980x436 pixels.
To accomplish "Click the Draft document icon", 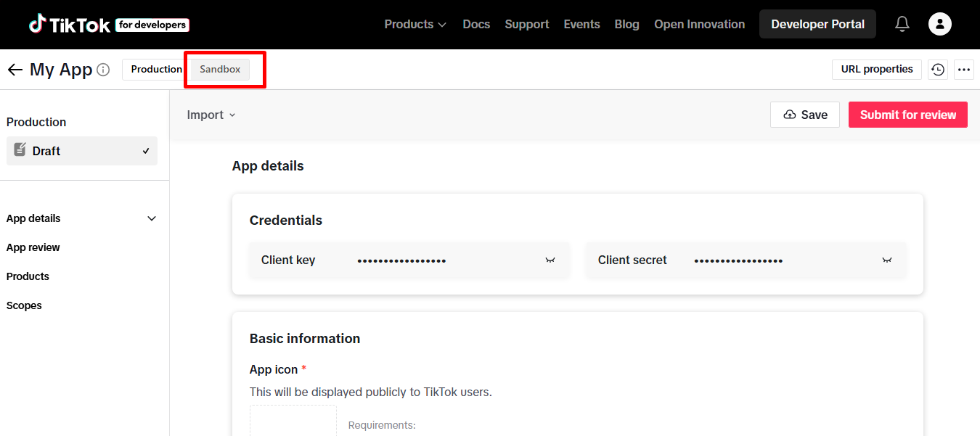I will 20,150.
